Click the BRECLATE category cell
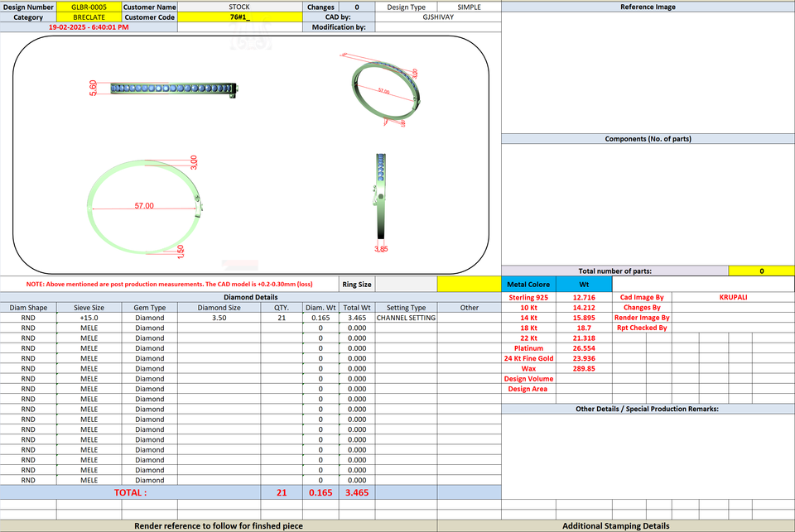 [x=89, y=17]
